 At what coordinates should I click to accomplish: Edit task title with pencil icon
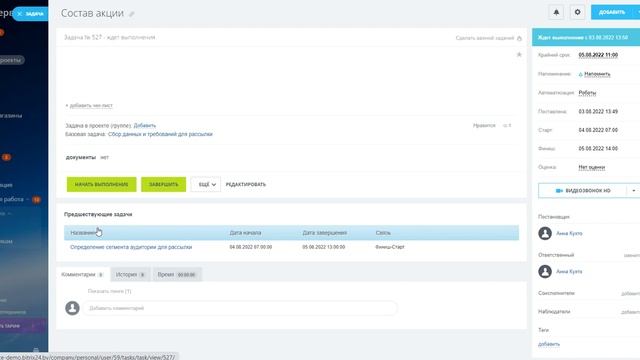(132, 14)
